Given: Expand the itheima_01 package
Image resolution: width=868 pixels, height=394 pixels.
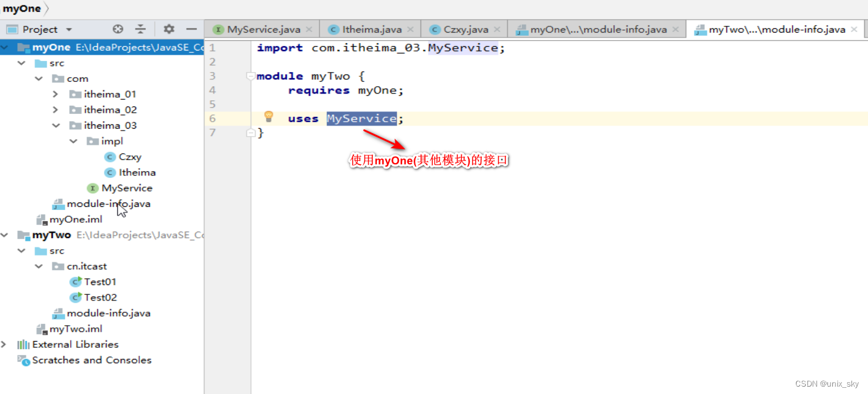Looking at the screenshot, I should 56,94.
